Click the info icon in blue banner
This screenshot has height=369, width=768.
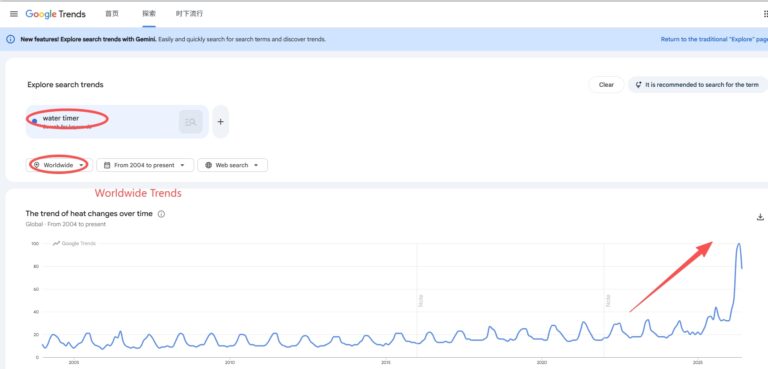[x=10, y=39]
